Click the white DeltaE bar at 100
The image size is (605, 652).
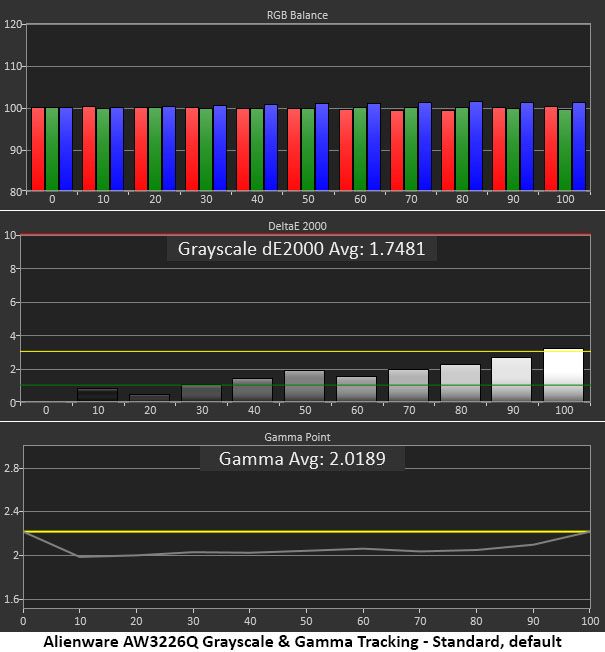click(x=563, y=375)
